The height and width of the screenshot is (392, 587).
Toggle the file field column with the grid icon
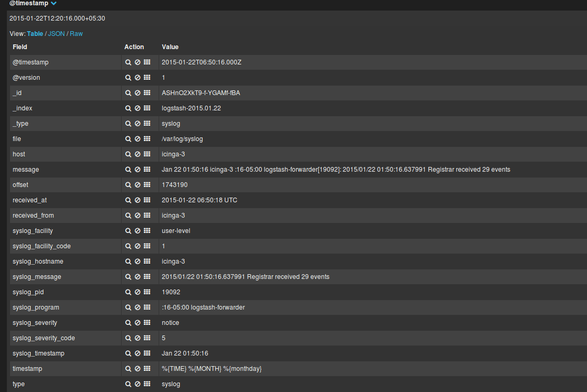pos(146,138)
